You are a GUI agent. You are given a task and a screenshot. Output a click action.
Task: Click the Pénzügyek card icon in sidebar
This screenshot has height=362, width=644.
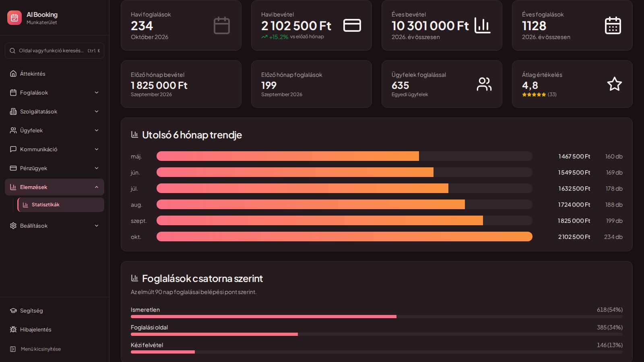pyautogui.click(x=13, y=168)
